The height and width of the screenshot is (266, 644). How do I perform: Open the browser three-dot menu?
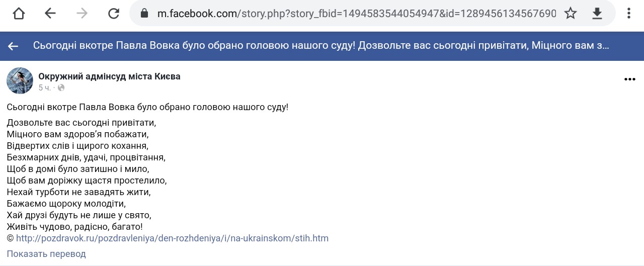tap(629, 14)
